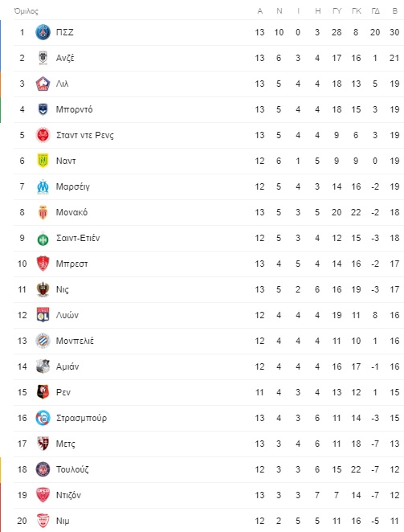Select the Ντιζόν team row name
The width and height of the screenshot is (404, 532).
pos(68,495)
